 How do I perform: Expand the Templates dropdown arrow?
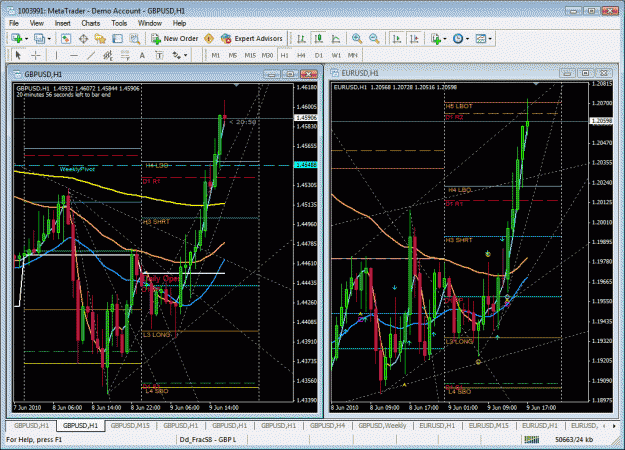coord(490,39)
